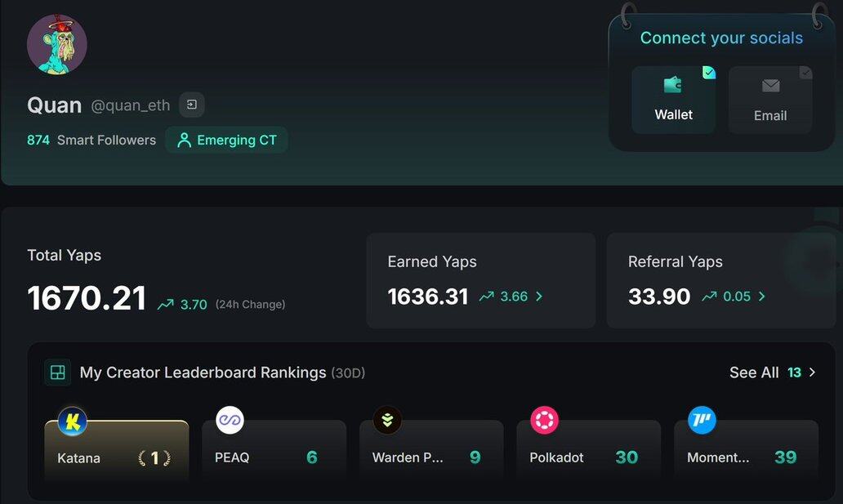Click the 874 Smart Followers link
The height and width of the screenshot is (504, 843).
coord(91,140)
